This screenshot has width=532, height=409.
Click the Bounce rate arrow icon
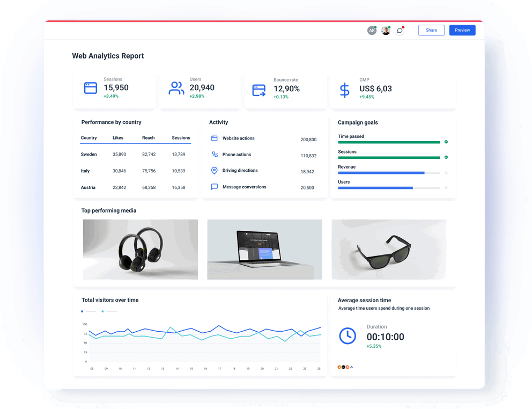tap(258, 90)
